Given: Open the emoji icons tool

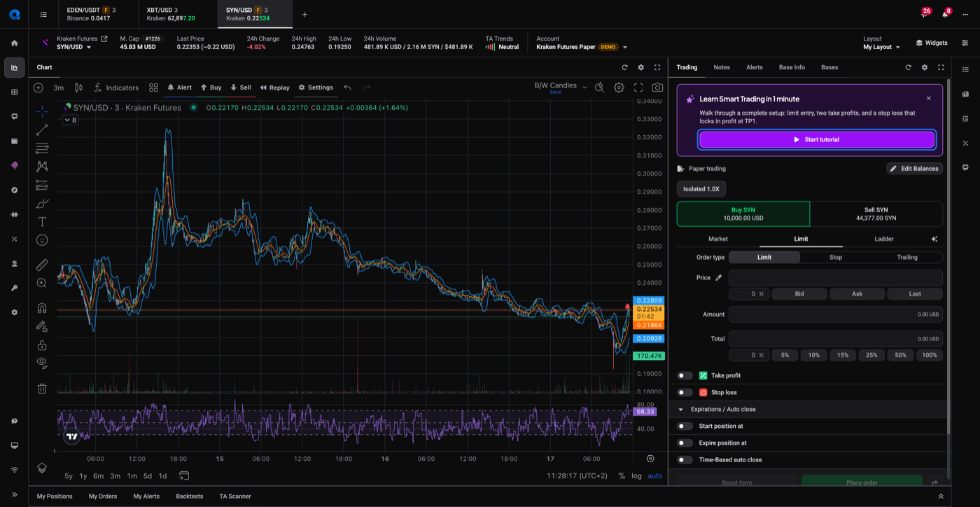Looking at the screenshot, I should [x=42, y=240].
